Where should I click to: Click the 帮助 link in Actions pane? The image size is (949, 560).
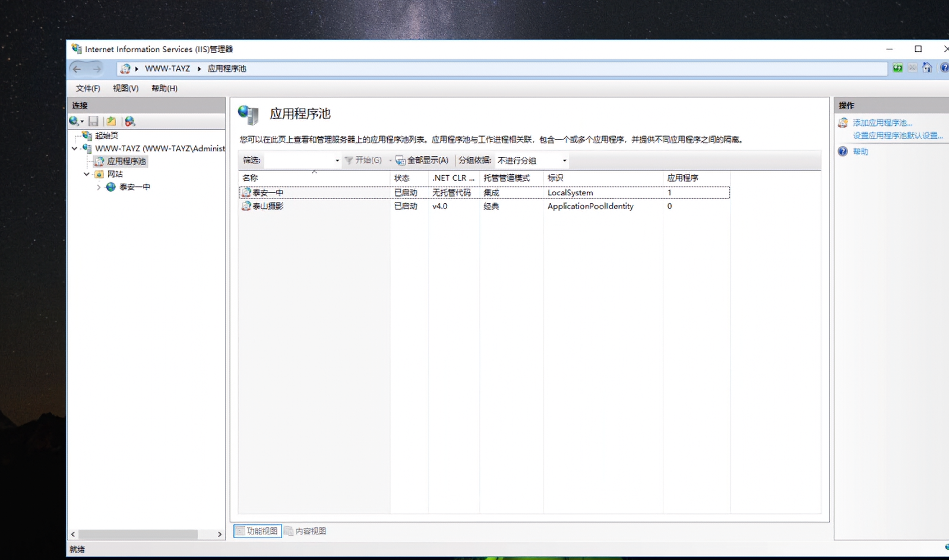pos(861,151)
